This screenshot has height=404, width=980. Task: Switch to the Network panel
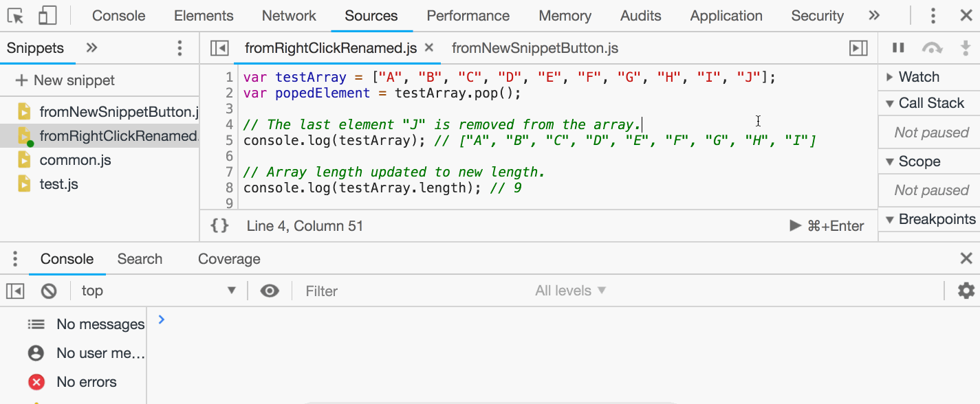click(x=288, y=15)
